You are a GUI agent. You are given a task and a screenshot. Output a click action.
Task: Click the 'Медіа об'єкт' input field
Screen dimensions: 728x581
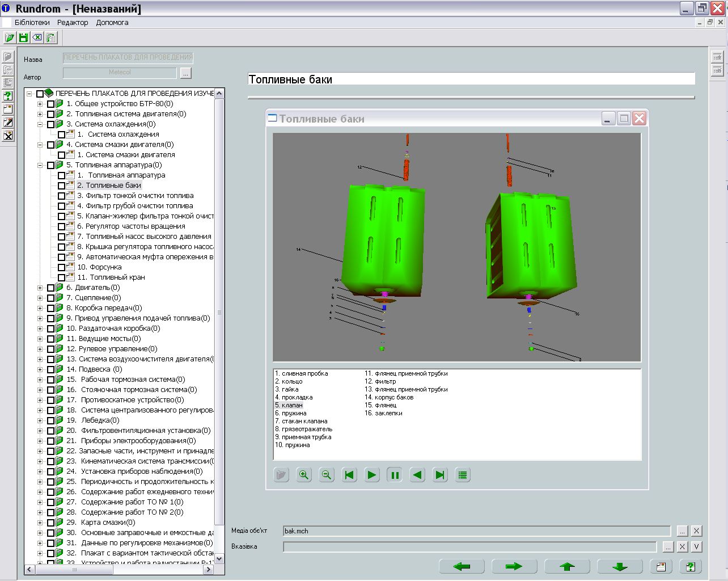tap(476, 531)
